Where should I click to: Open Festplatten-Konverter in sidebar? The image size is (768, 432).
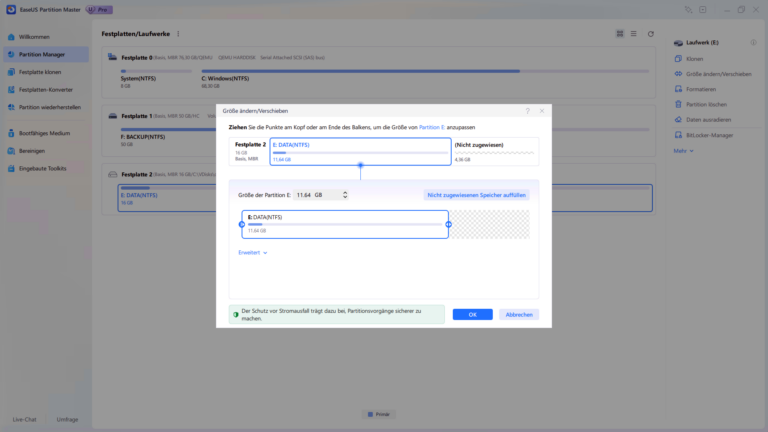pos(46,90)
